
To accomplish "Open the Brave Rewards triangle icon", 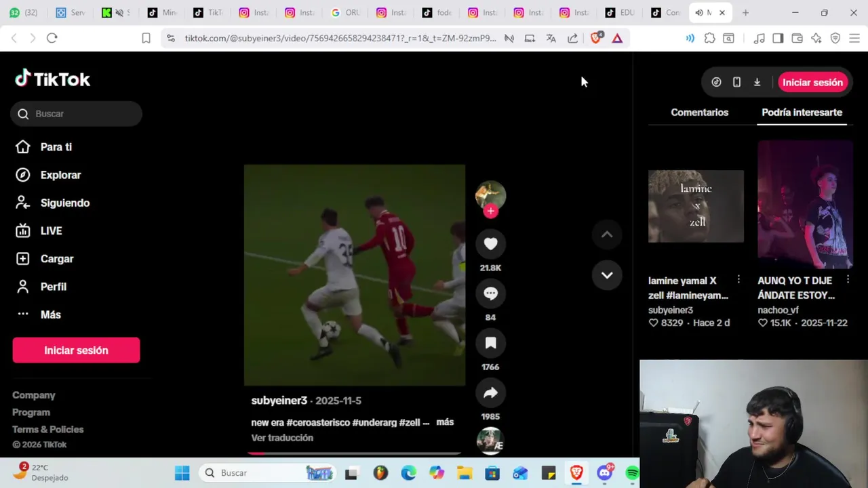I will tap(617, 39).
